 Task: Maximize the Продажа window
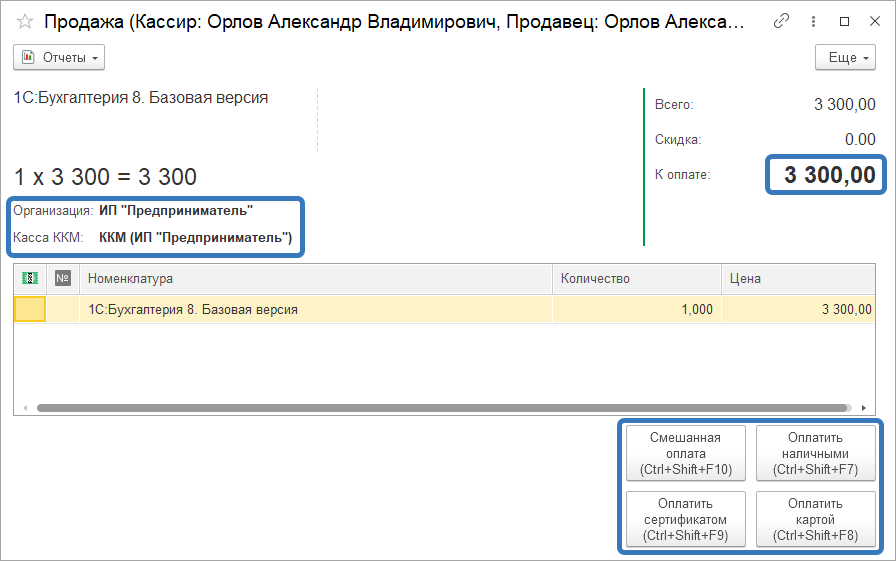click(x=844, y=22)
